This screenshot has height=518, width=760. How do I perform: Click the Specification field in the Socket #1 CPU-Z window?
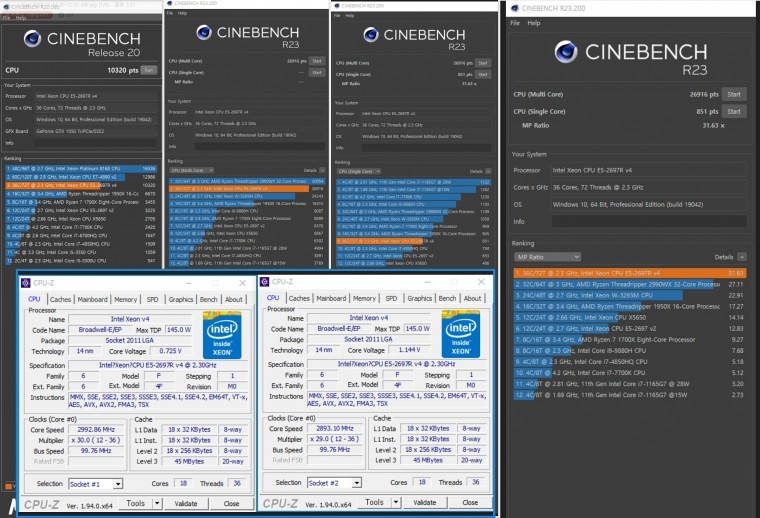pyautogui.click(x=158, y=365)
